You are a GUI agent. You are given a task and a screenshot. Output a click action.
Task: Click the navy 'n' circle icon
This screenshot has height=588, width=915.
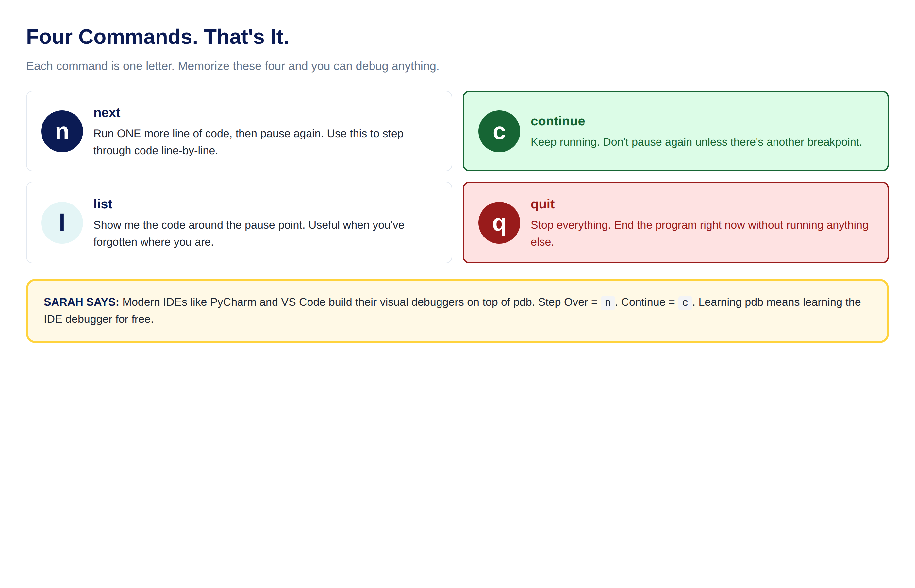62,131
